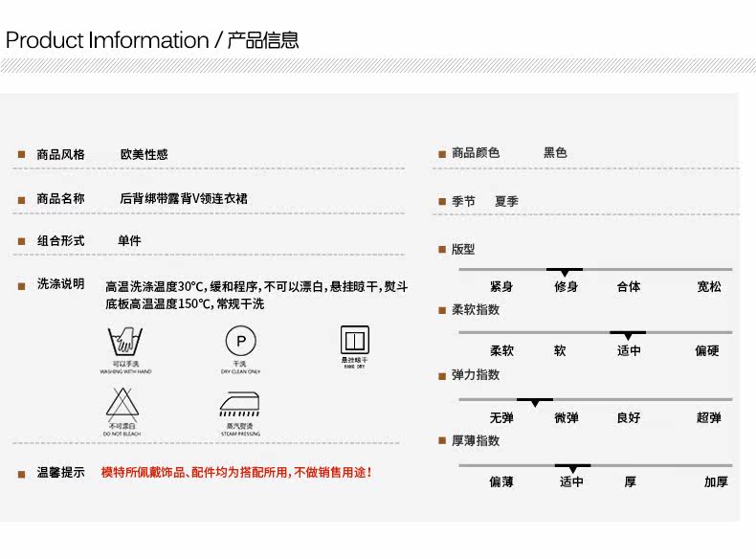The image size is (756, 559).
Task: Click the 超弹 elasticity option
Action: [x=709, y=417]
